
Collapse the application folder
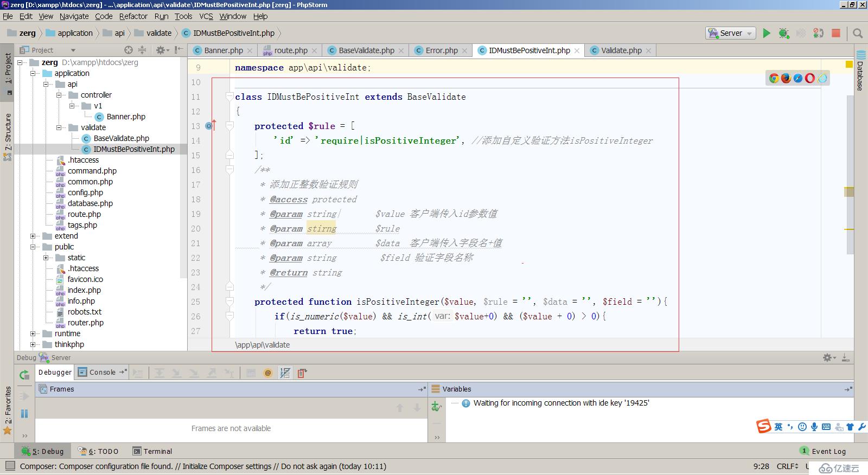coord(33,73)
